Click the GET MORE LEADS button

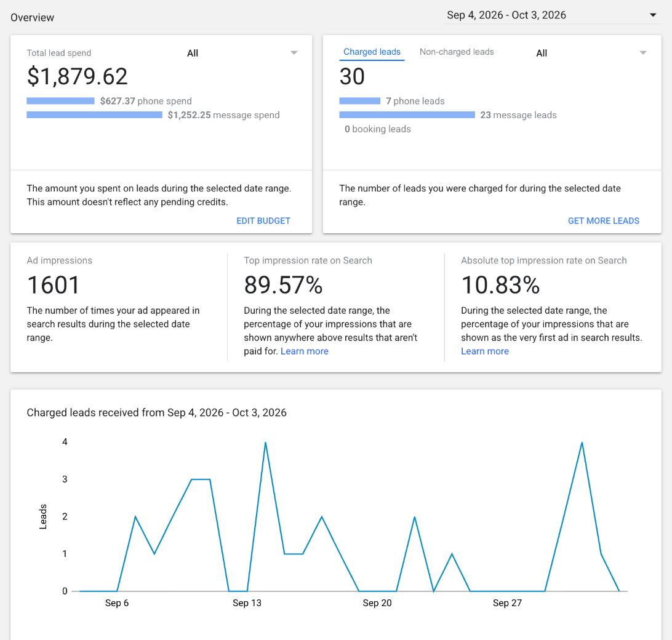(x=604, y=221)
